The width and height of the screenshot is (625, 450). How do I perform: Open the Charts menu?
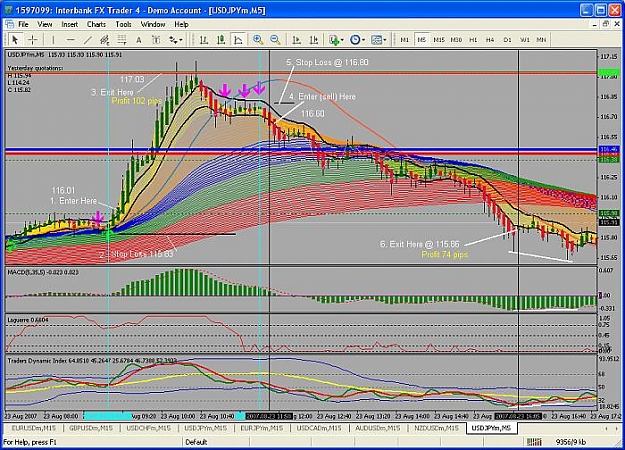[x=96, y=24]
